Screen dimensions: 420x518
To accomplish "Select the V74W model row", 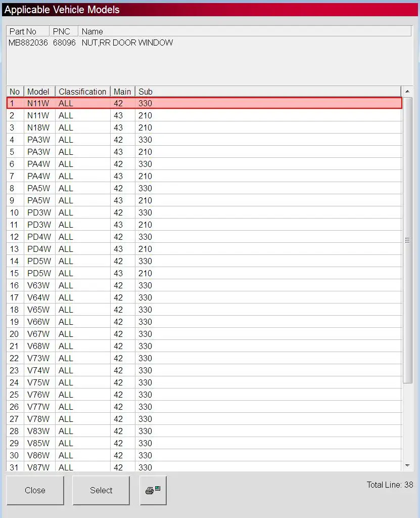I will click(204, 370).
